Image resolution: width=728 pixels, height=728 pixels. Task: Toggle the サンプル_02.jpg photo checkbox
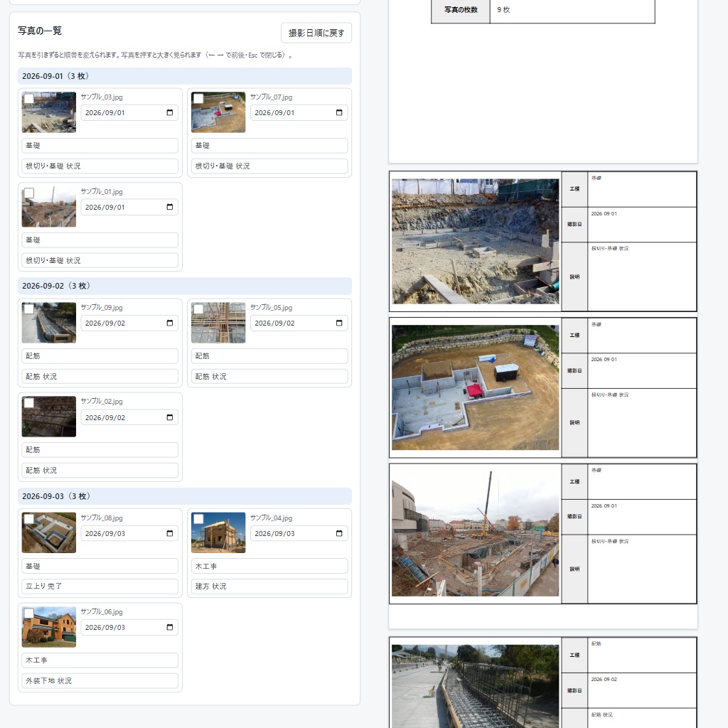point(28,402)
